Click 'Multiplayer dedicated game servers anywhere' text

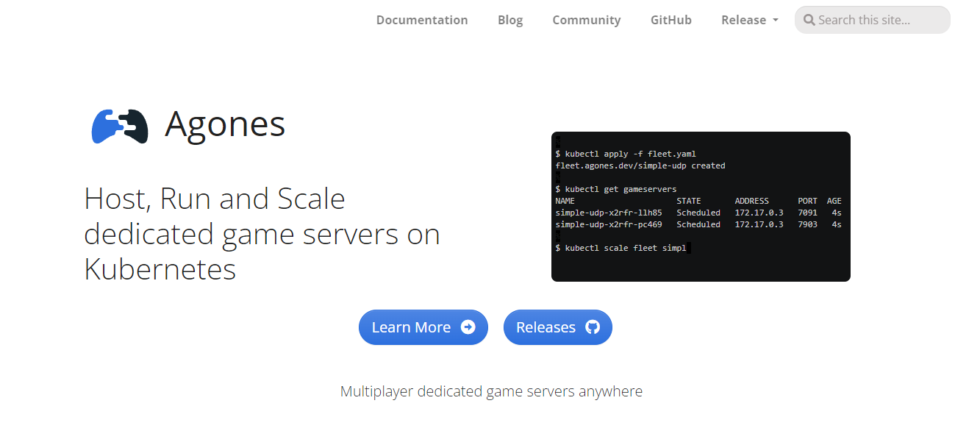pos(491,391)
